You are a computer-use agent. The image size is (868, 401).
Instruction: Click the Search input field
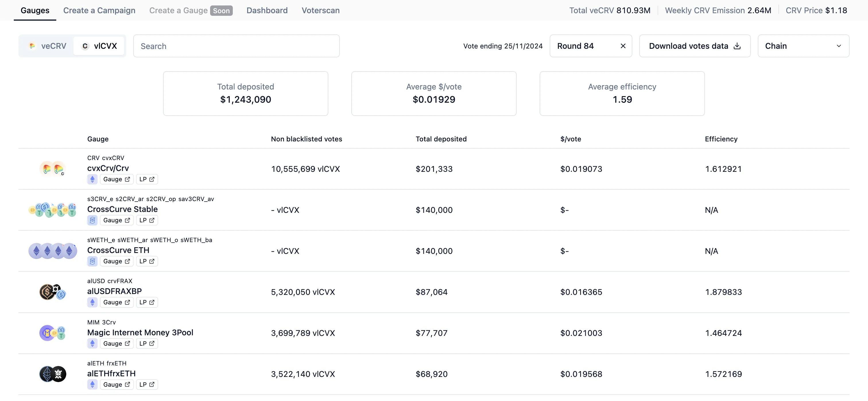pos(236,46)
